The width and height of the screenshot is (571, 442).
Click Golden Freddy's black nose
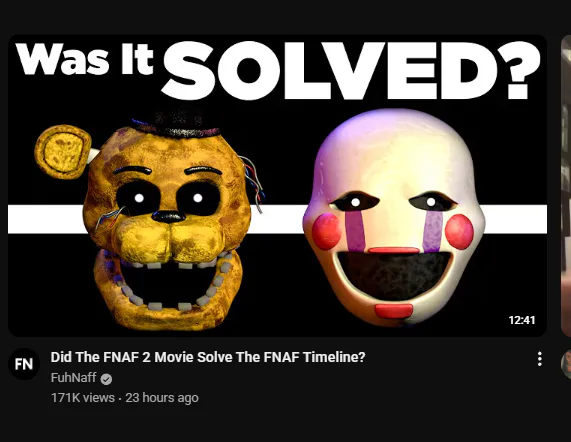click(x=169, y=217)
